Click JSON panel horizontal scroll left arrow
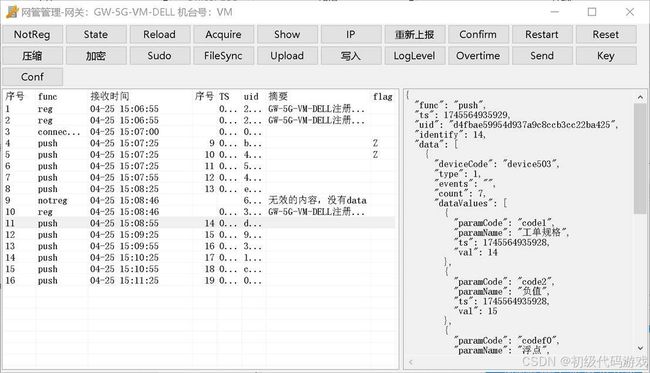 click(411, 362)
